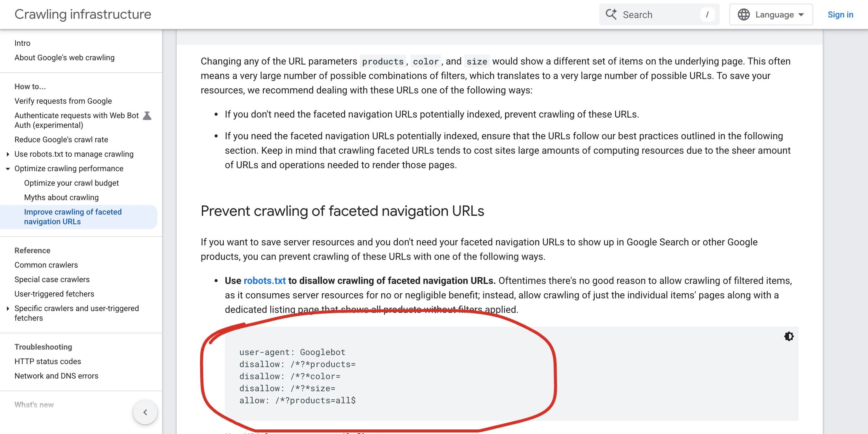Image resolution: width=868 pixels, height=434 pixels.
Task: Open the Language dropdown
Action: (x=771, y=15)
